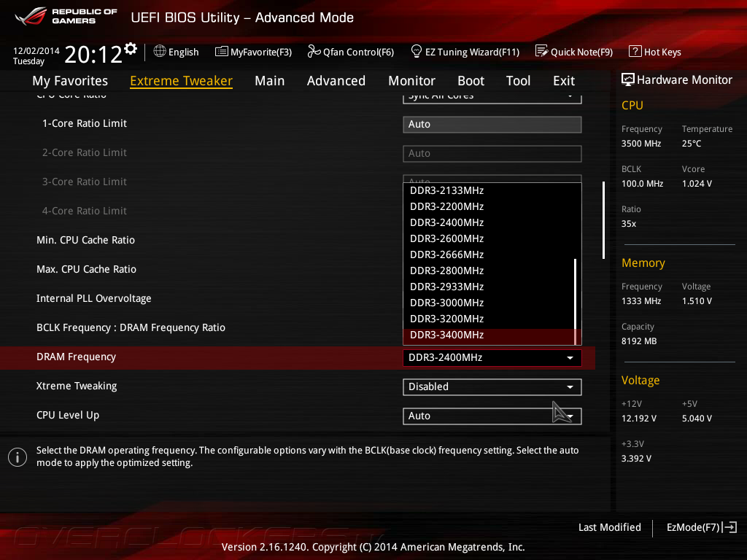Choose DDR3-3200MHz option
747x560 pixels.
point(489,319)
